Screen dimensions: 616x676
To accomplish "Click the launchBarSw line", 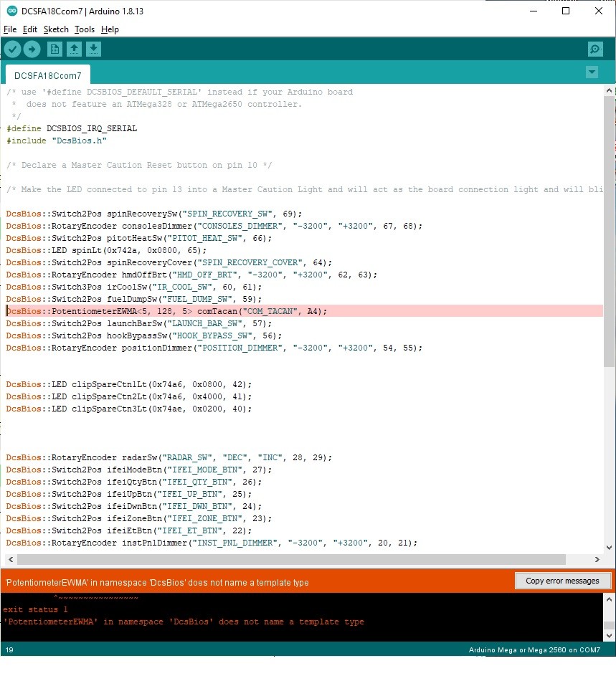I will [x=139, y=323].
